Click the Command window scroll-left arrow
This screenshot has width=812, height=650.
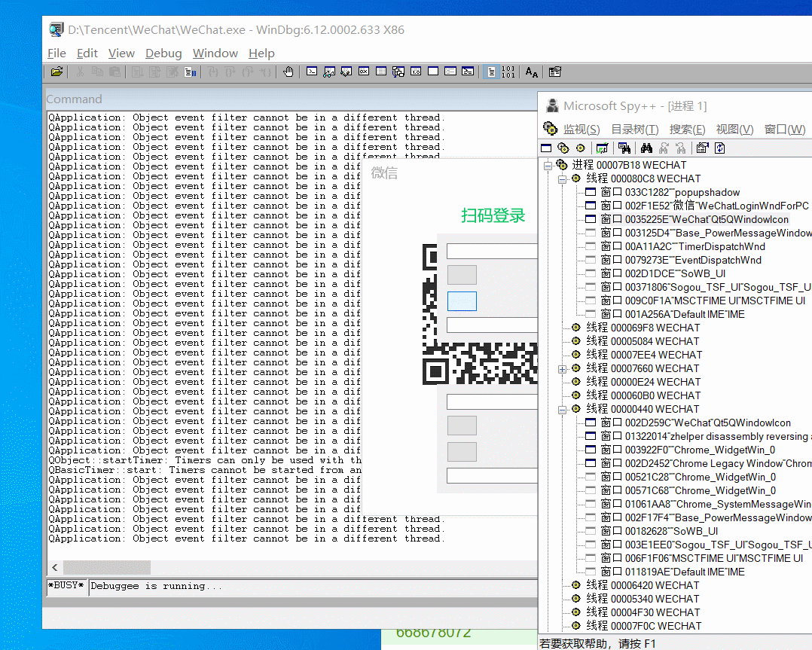pos(55,567)
